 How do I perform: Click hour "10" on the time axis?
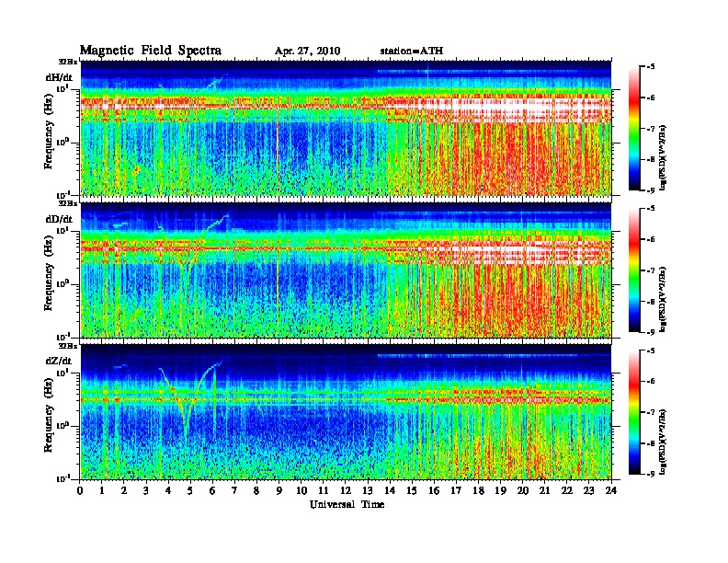301,490
